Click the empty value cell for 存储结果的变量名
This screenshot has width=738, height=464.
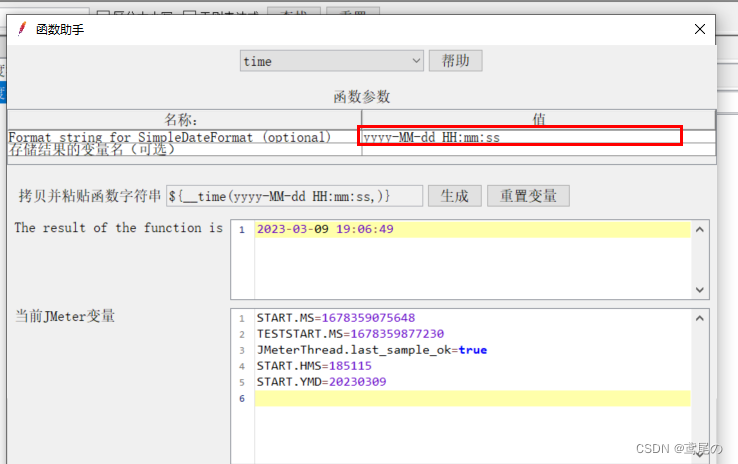click(538, 150)
